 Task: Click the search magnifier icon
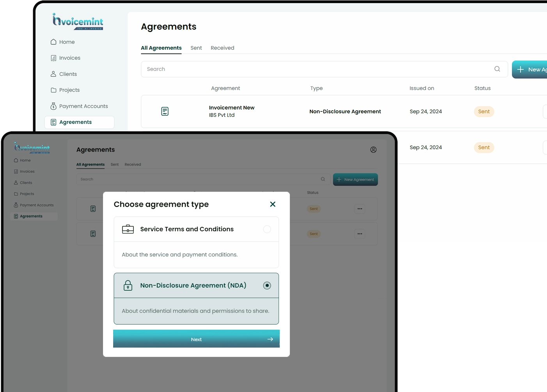[x=497, y=69]
